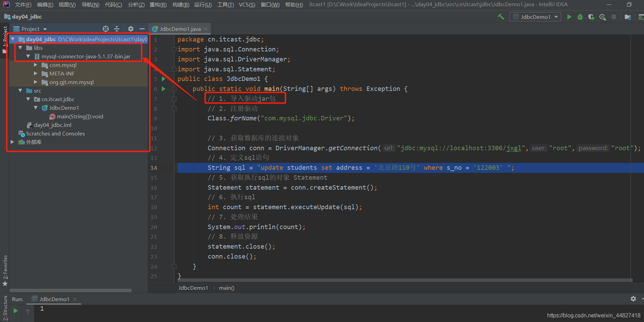The image size is (644, 322).
Task: Click the Stop icon in the toolbar
Action: pyautogui.click(x=614, y=17)
